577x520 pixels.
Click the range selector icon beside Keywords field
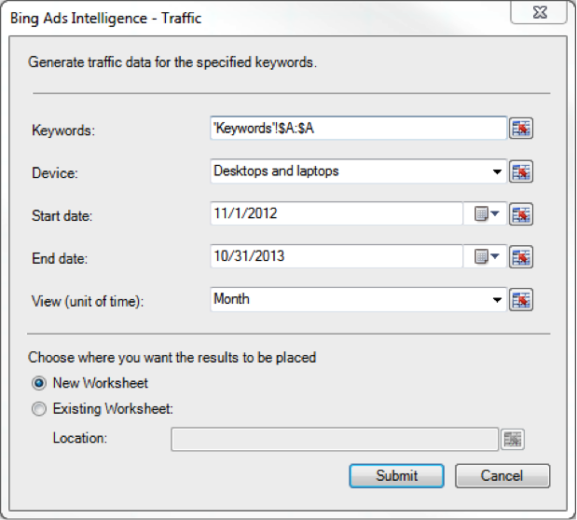point(521,128)
